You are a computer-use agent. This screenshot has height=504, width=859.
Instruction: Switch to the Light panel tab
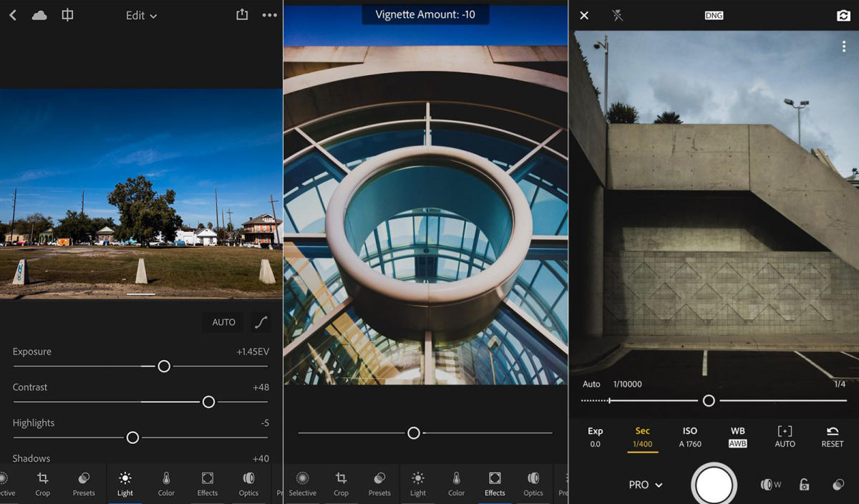125,483
